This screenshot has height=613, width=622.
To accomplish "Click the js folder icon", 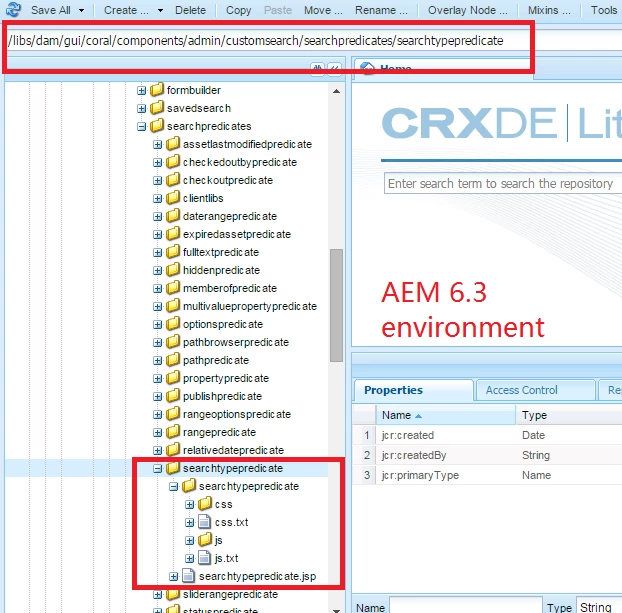I will [205, 540].
